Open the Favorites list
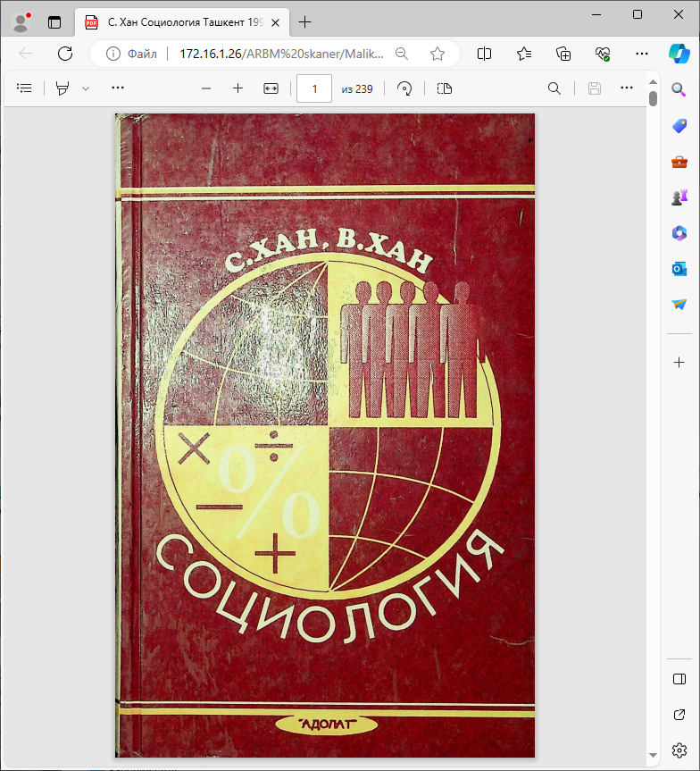700x771 pixels. (524, 54)
